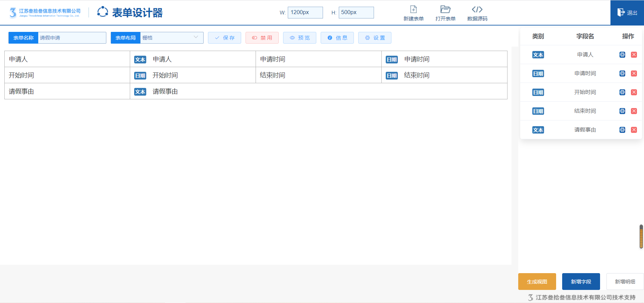This screenshot has height=303, width=644.
Task: Click the form width W input field
Action: click(305, 12)
